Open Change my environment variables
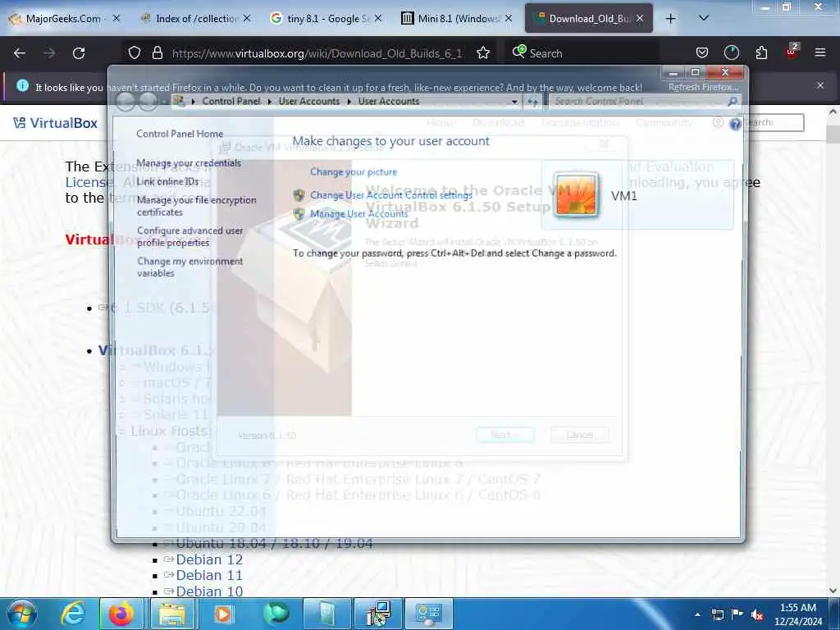 click(189, 267)
